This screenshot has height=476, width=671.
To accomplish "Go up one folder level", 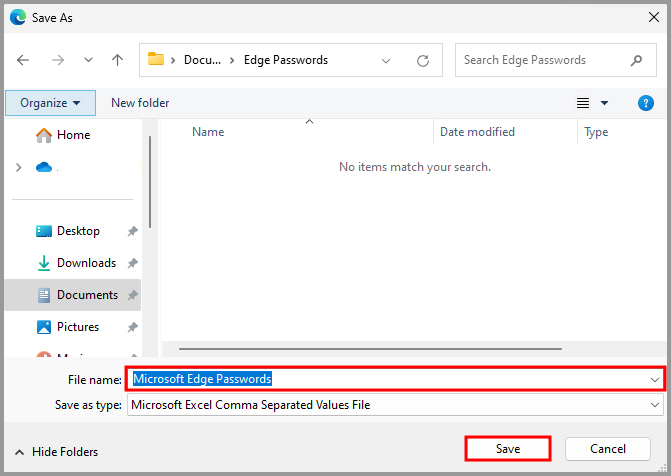I will [117, 60].
